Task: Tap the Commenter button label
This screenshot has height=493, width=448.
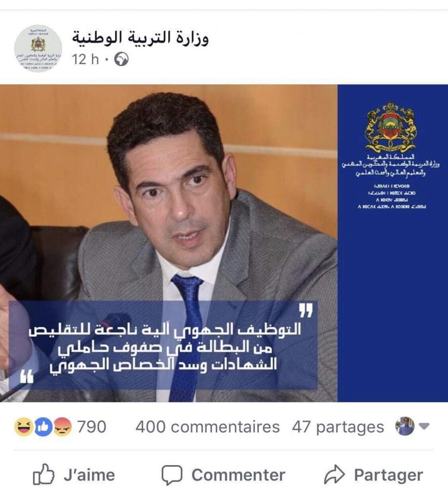Action: (x=239, y=475)
